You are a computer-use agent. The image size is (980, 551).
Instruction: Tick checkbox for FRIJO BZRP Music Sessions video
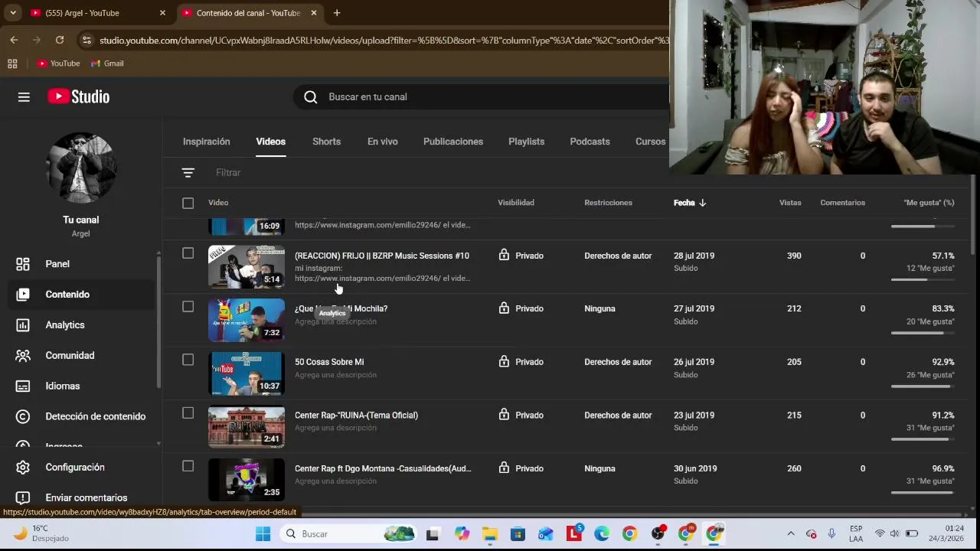point(188,253)
